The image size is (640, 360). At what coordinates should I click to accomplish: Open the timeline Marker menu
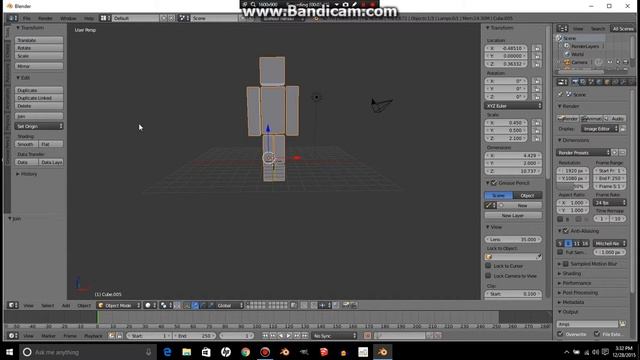pyautogui.click(x=49, y=336)
